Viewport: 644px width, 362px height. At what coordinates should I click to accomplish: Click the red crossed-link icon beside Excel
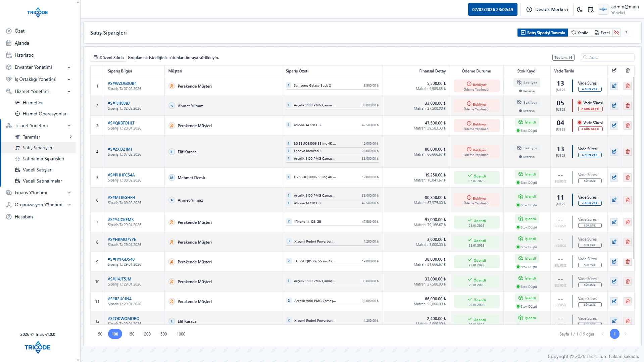click(x=616, y=33)
